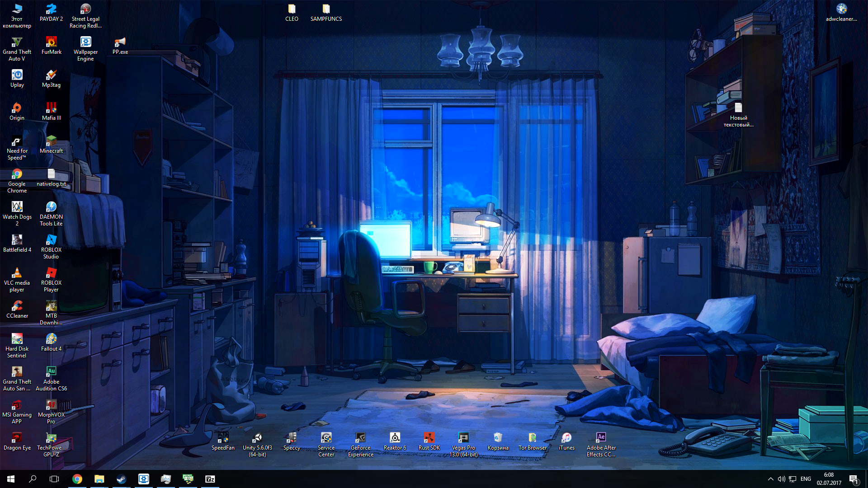Open taskbar search magnifier
Screen dimensions: 868x488
33,479
